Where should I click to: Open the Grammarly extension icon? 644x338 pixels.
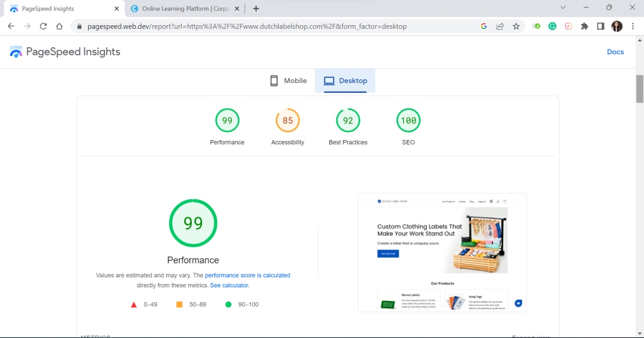click(x=552, y=26)
